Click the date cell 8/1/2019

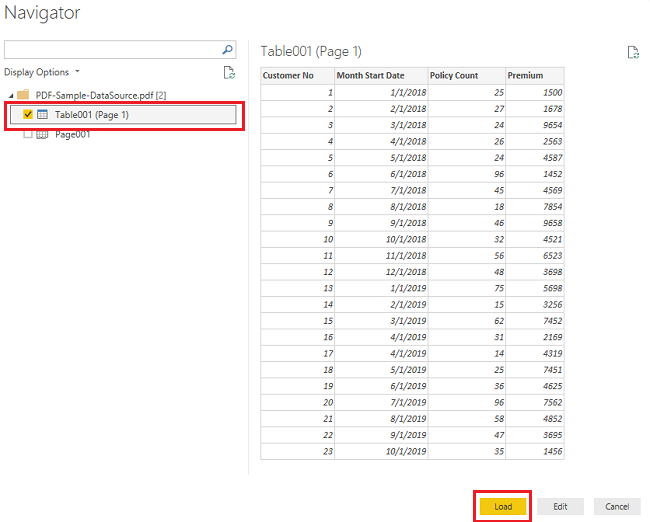click(381, 419)
